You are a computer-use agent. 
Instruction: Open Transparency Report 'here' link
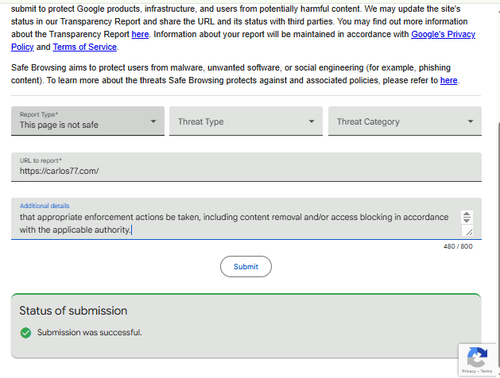tap(140, 34)
